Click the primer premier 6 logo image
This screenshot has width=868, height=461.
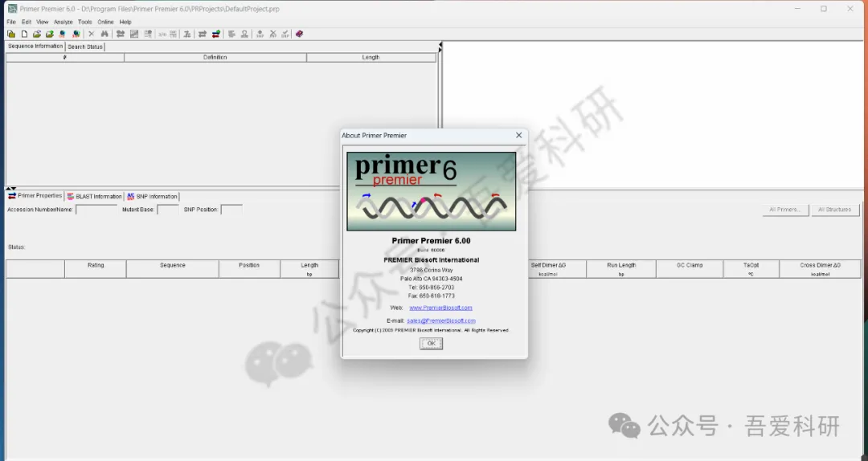pyautogui.click(x=432, y=191)
